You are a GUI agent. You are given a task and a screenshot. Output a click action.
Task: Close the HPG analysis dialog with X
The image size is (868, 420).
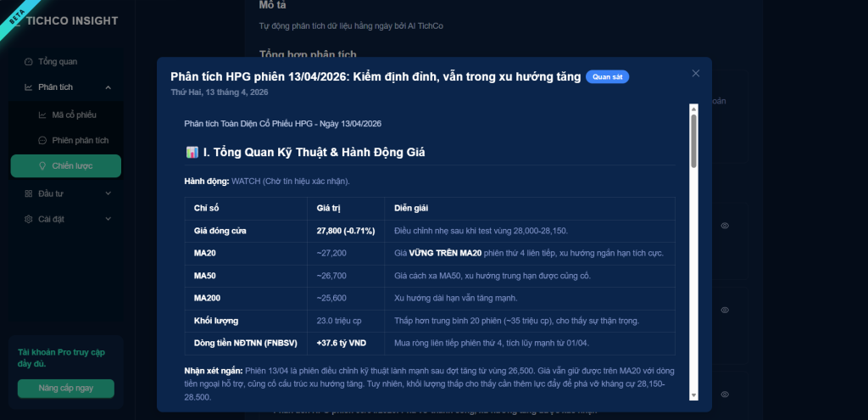[x=696, y=73]
